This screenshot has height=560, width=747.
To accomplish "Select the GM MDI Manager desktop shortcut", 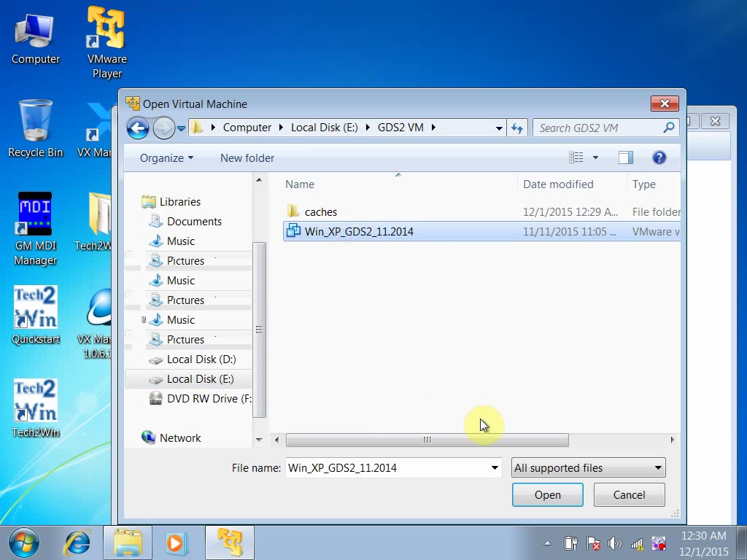I will coord(35,228).
